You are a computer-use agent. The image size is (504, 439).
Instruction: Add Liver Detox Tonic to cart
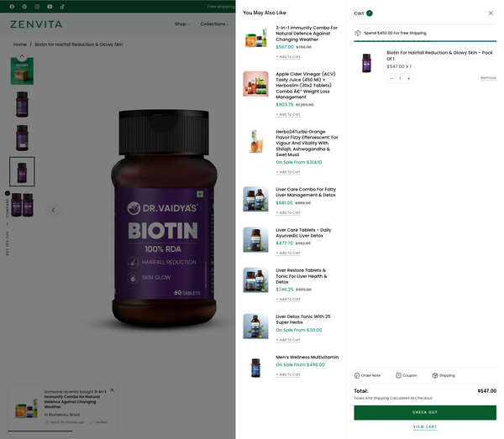[288, 340]
